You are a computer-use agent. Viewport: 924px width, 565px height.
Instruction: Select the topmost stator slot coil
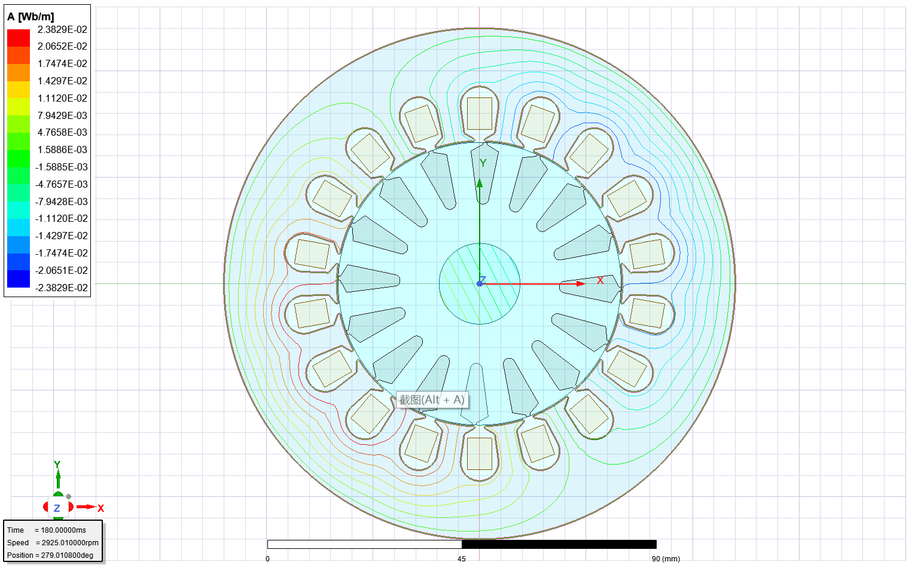(x=479, y=113)
